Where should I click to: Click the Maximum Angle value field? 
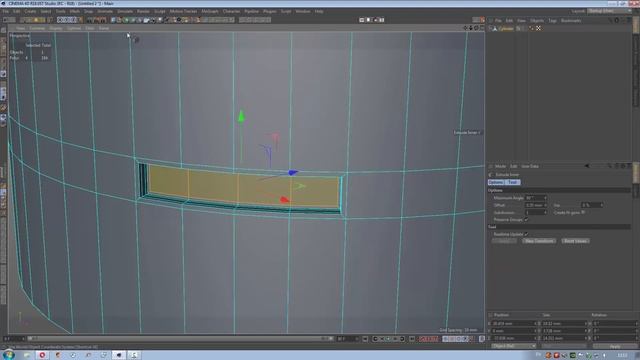point(534,198)
